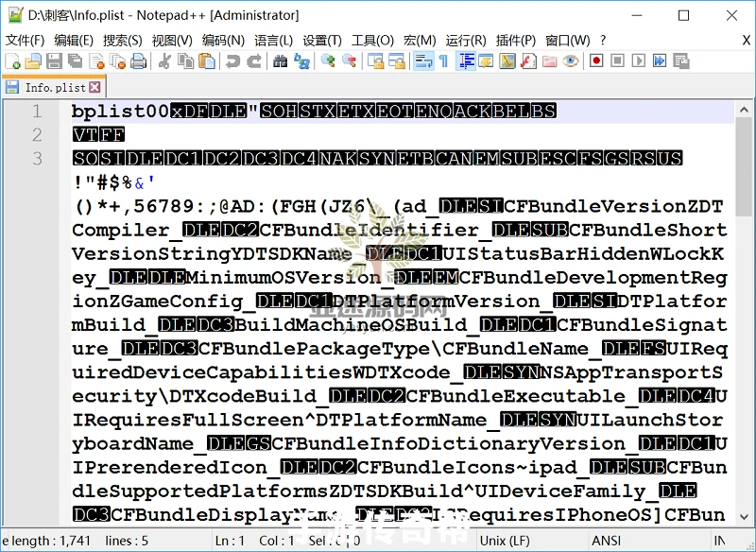
Task: Open the 文件(F) menu
Action: pyautogui.click(x=26, y=41)
